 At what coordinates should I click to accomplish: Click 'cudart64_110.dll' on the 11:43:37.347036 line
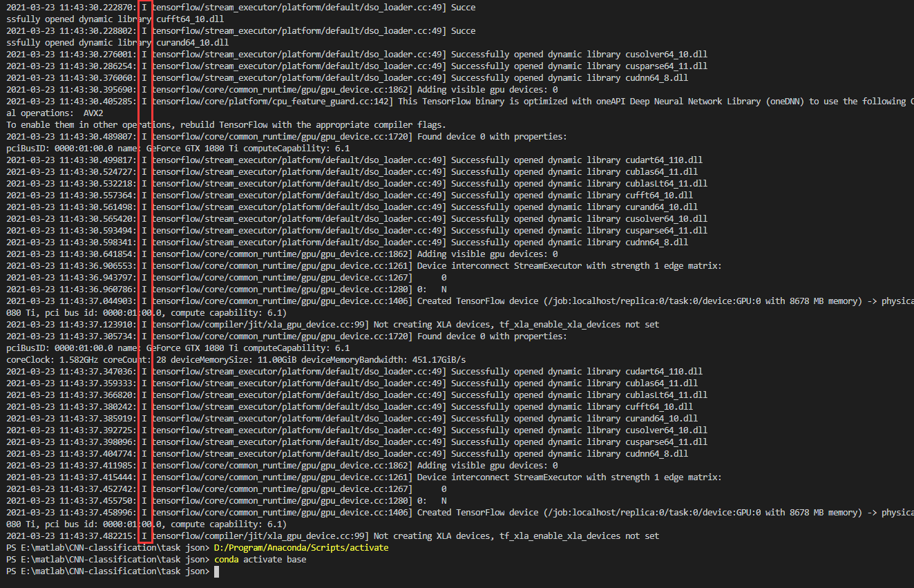click(x=664, y=372)
